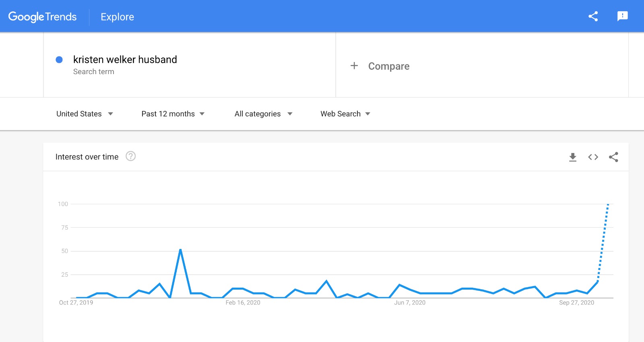Open the United States region dropdown
Image resolution: width=644 pixels, height=342 pixels.
tap(85, 114)
